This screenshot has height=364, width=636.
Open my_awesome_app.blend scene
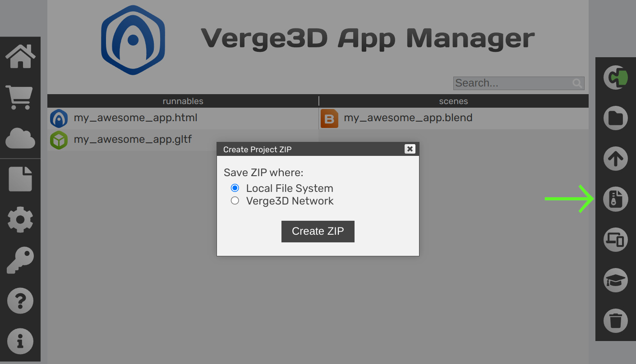click(408, 118)
